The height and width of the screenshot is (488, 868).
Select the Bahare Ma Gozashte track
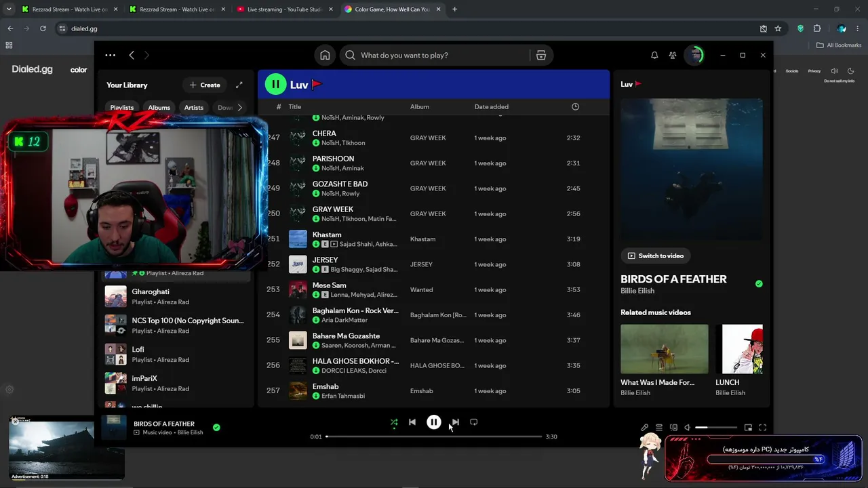(x=346, y=335)
